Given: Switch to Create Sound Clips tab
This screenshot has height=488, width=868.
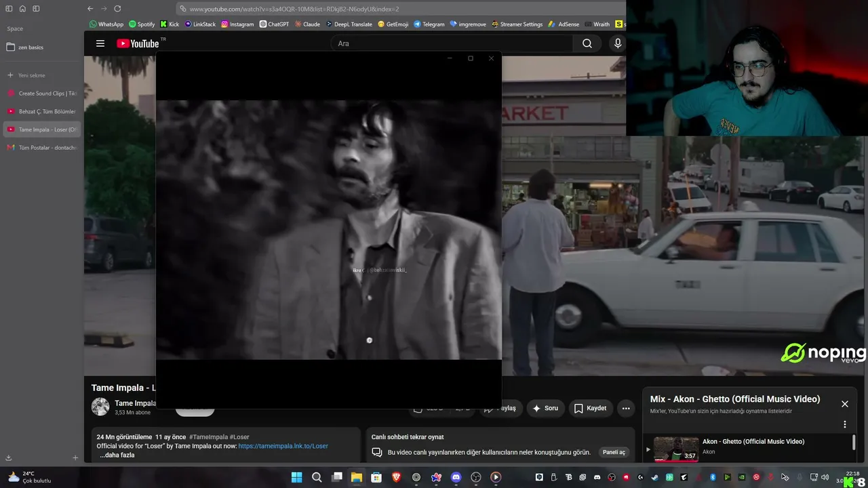Looking at the screenshot, I should (41, 94).
